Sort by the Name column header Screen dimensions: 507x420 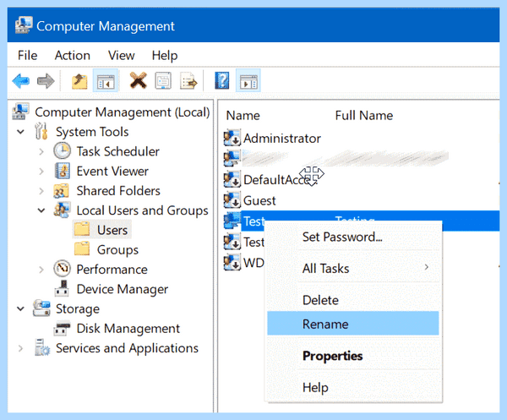tap(243, 116)
